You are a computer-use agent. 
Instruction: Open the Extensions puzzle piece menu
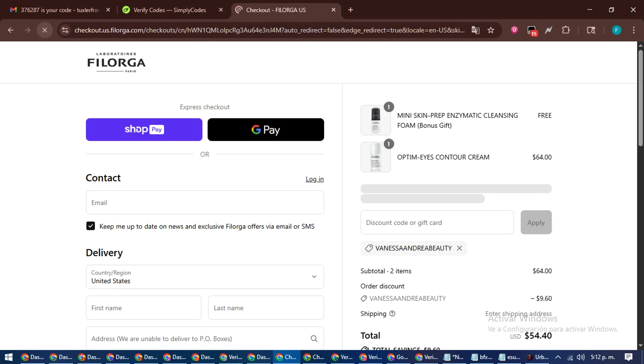click(x=566, y=30)
